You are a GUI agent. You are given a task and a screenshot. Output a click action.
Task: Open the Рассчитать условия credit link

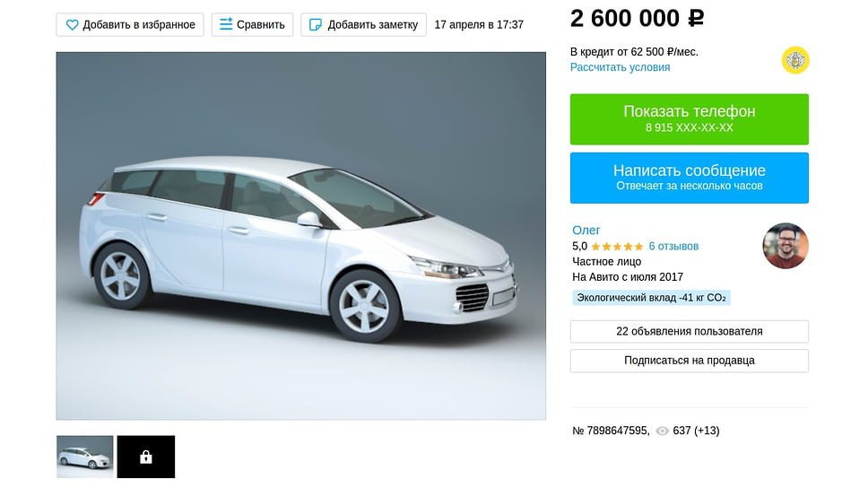620,67
